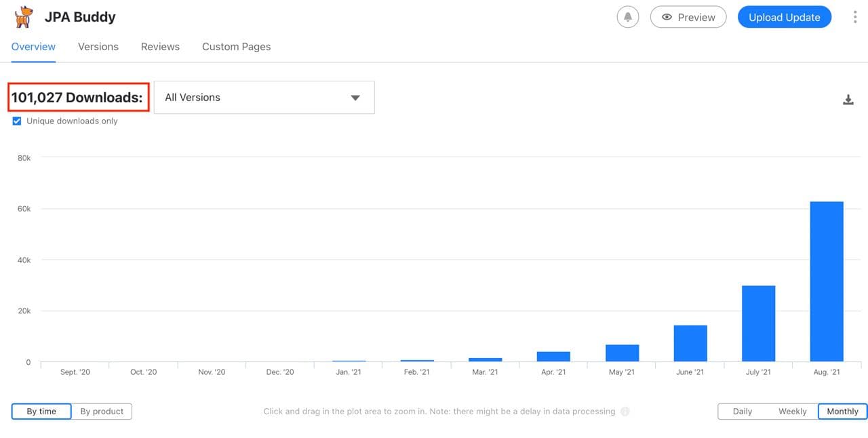Click the Unique downloads only label
The image size is (868, 438).
click(x=72, y=121)
